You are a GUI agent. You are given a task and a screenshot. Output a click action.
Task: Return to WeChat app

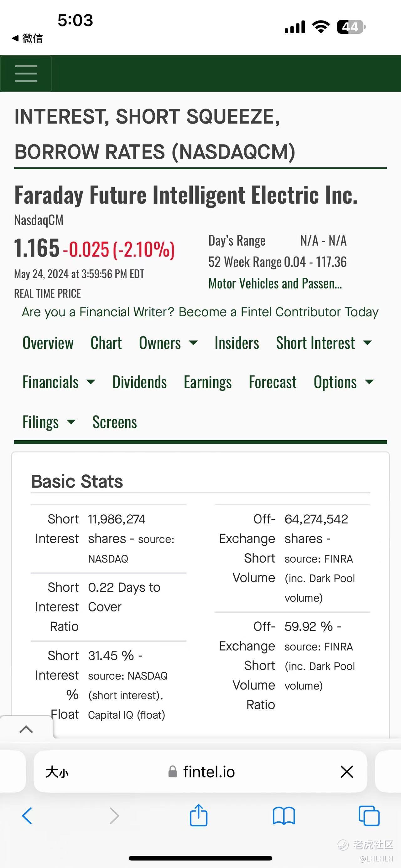[28, 38]
